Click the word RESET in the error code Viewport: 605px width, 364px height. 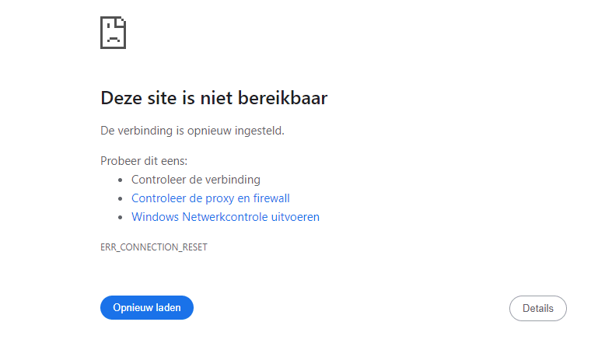click(x=195, y=247)
